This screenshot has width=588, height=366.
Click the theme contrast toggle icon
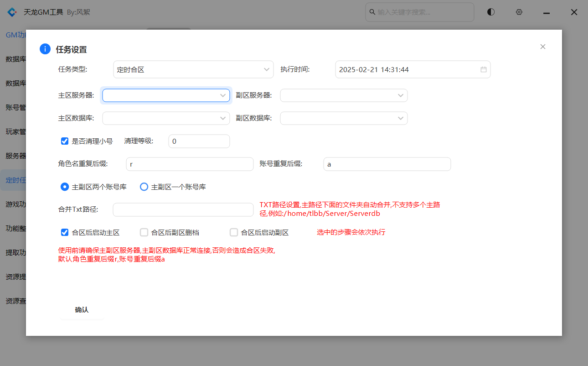tap(491, 12)
